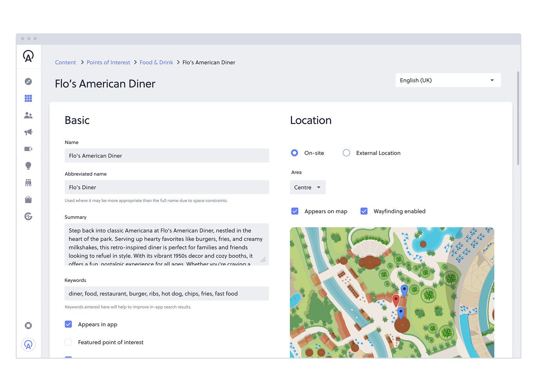Uncheck the Appears on map checkbox
Screen dimensions: 537x392
tap(295, 211)
